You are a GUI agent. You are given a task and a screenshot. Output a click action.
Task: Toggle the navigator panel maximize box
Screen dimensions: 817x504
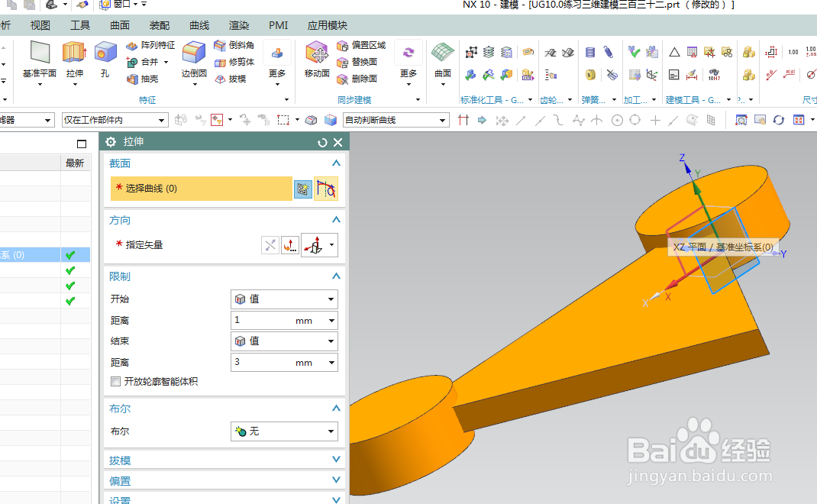pos(82,144)
